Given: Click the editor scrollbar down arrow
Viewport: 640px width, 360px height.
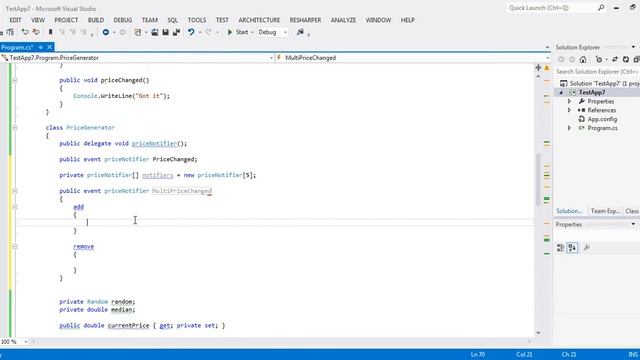Looking at the screenshot, I should click(x=538, y=333).
